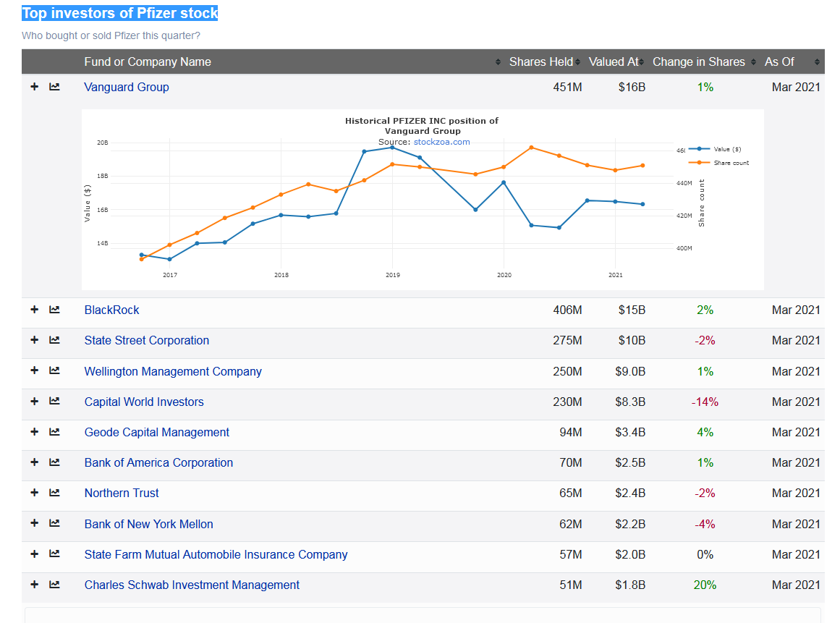
Task: Open the BlackRock link
Action: [111, 310]
